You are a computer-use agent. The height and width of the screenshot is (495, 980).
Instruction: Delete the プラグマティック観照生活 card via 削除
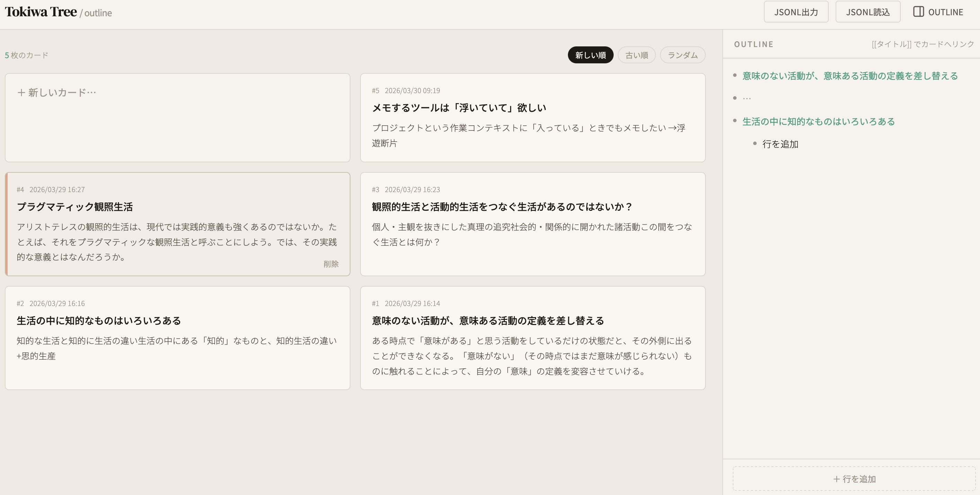pyautogui.click(x=331, y=264)
